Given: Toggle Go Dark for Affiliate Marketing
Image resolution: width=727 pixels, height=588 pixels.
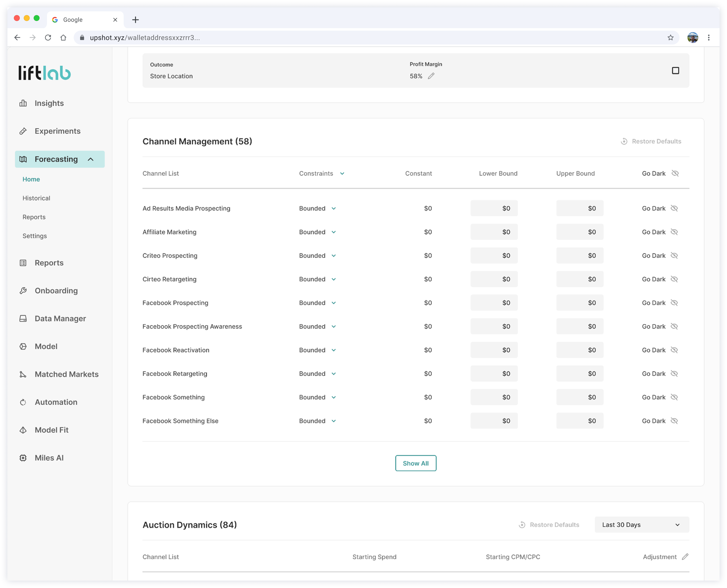Looking at the screenshot, I should point(674,232).
